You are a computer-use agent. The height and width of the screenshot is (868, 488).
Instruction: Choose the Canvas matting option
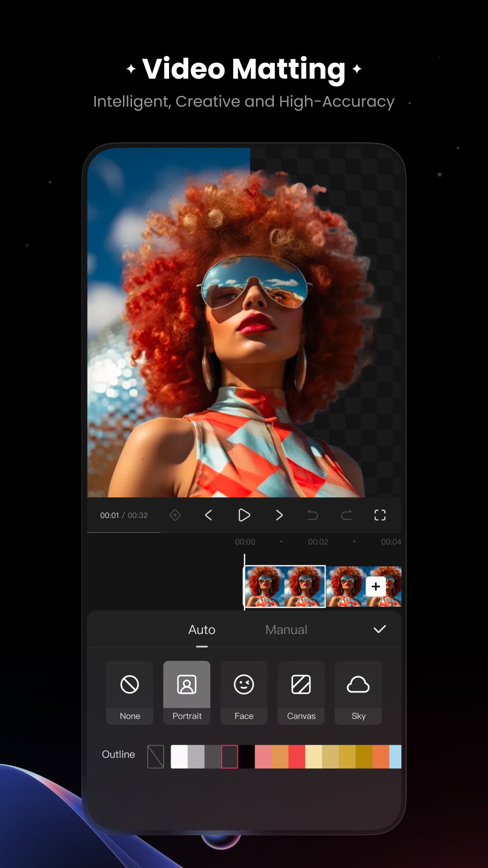pos(301,693)
